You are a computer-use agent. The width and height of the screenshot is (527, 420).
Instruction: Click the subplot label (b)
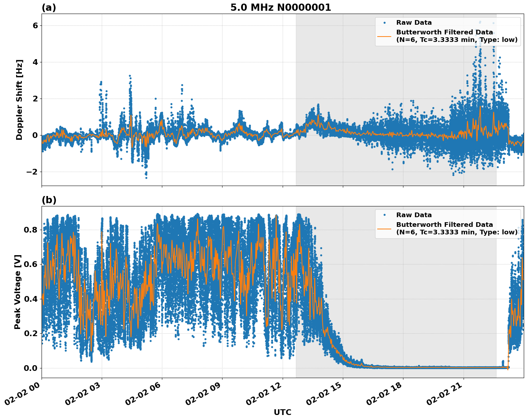point(49,200)
